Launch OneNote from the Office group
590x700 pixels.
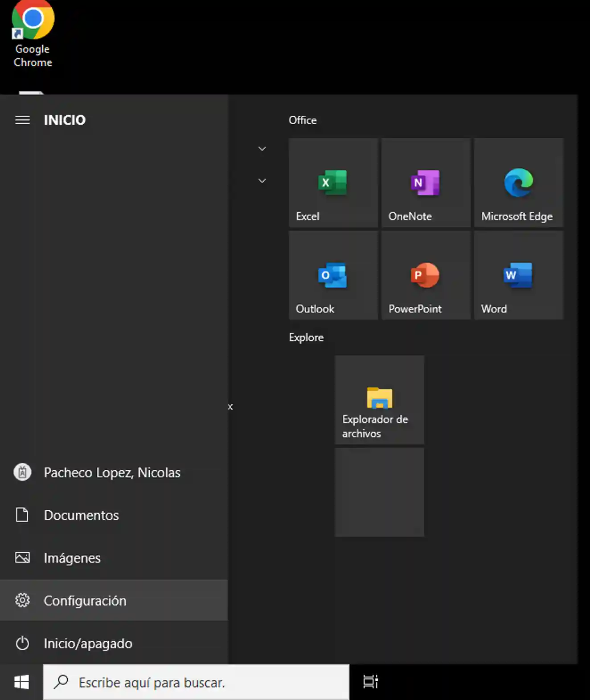tap(426, 183)
